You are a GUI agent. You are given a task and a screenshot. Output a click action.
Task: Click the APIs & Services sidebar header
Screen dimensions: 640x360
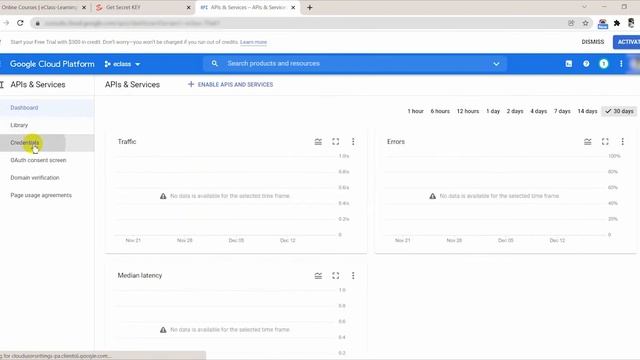(38, 84)
